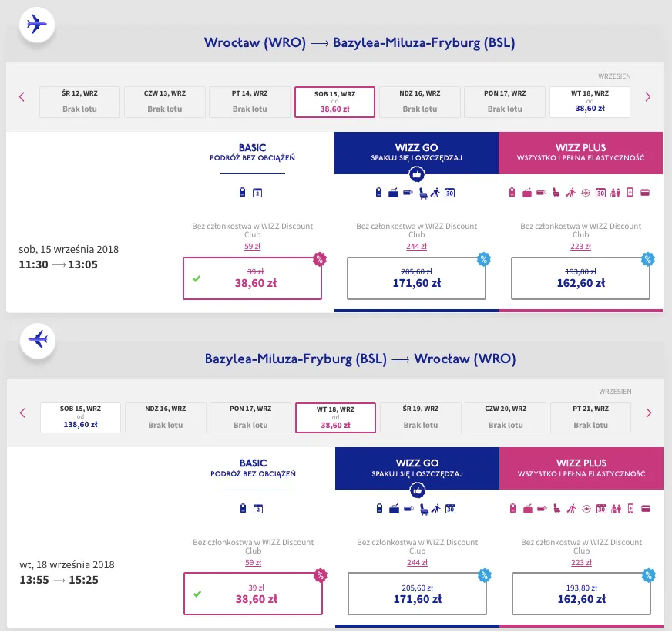Click the two-passengers icon in outbound WIZZ PLUS

point(615,193)
